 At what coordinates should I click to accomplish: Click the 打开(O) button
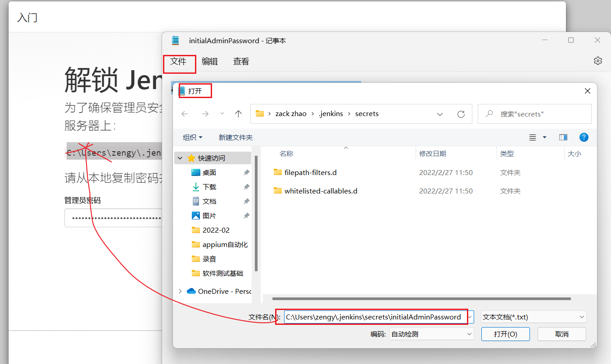pos(505,334)
